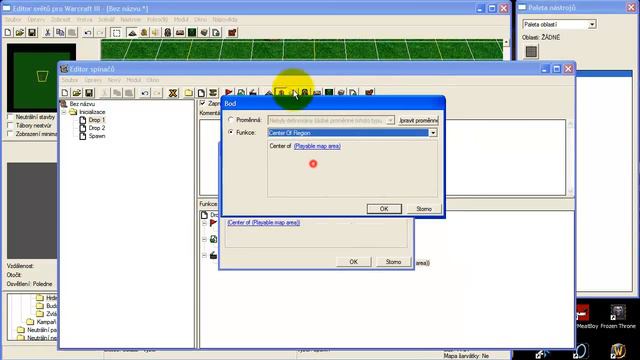
Task: Click Cut scissors icon in World Editor toolbar
Action: click(x=48, y=32)
